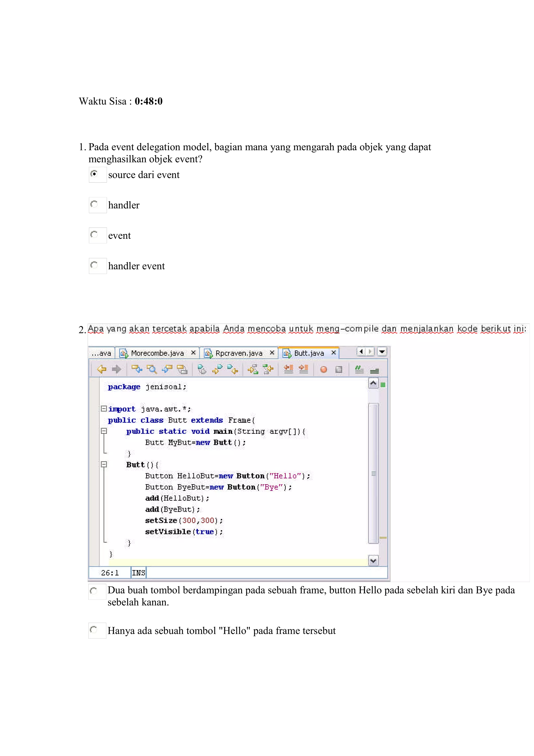Click the Shift Line Left icon
Screen dimensions: 534x756
pyautogui.click(x=288, y=369)
